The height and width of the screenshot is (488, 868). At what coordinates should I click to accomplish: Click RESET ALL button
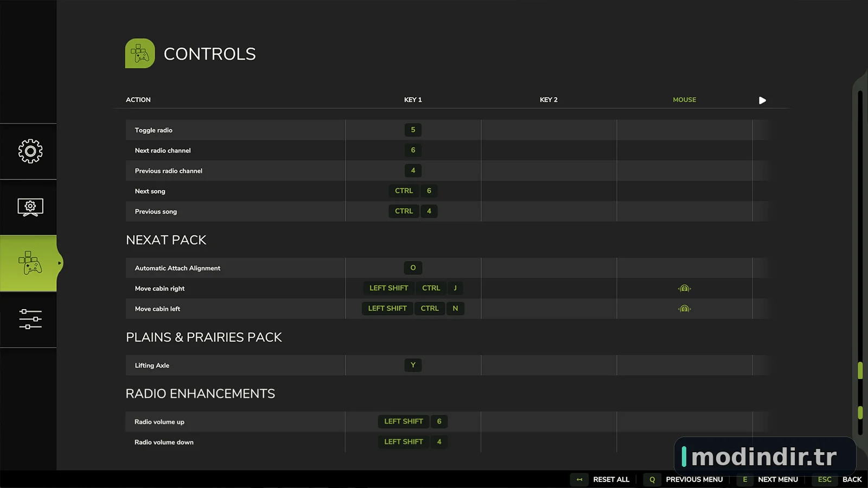pos(611,479)
